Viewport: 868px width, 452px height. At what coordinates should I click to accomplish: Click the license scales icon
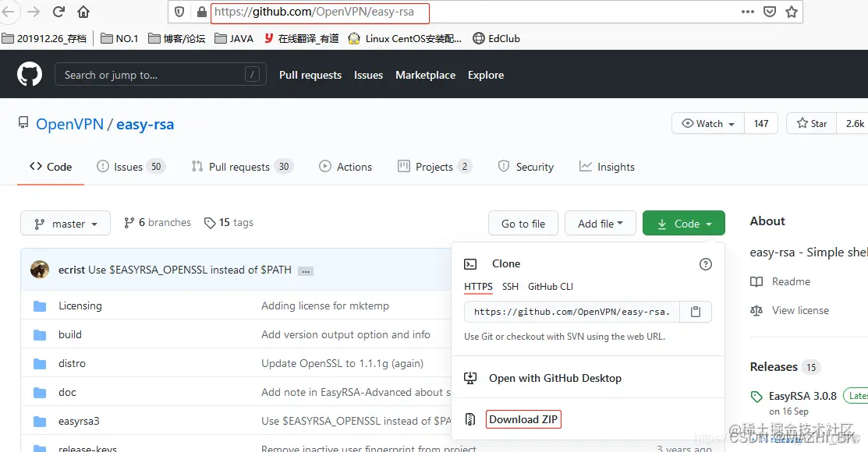coord(756,310)
